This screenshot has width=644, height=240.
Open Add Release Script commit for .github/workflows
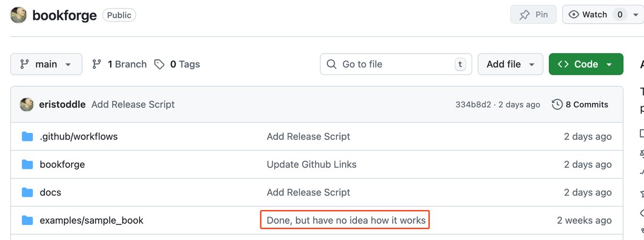309,137
